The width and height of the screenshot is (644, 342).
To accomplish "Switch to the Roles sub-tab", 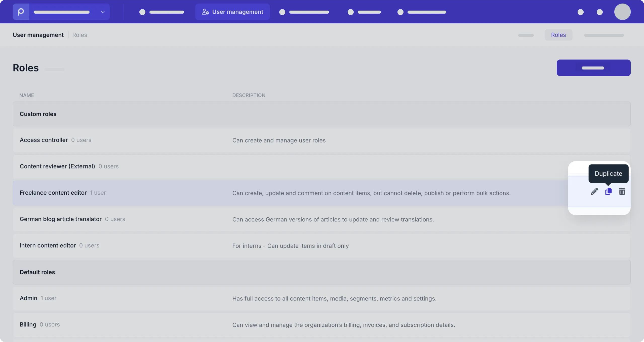I will click(x=558, y=35).
